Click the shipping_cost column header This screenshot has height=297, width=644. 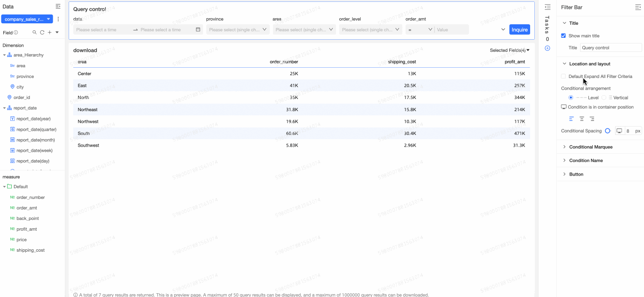pos(402,62)
